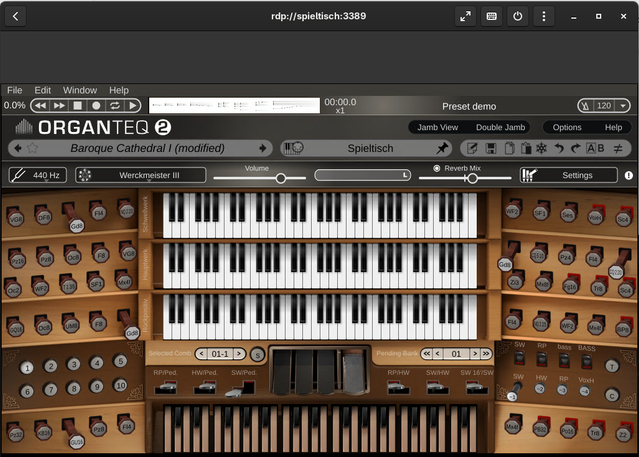Toggle the SW/HW coupler switch
This screenshot has height=457, width=639.
pos(437,387)
